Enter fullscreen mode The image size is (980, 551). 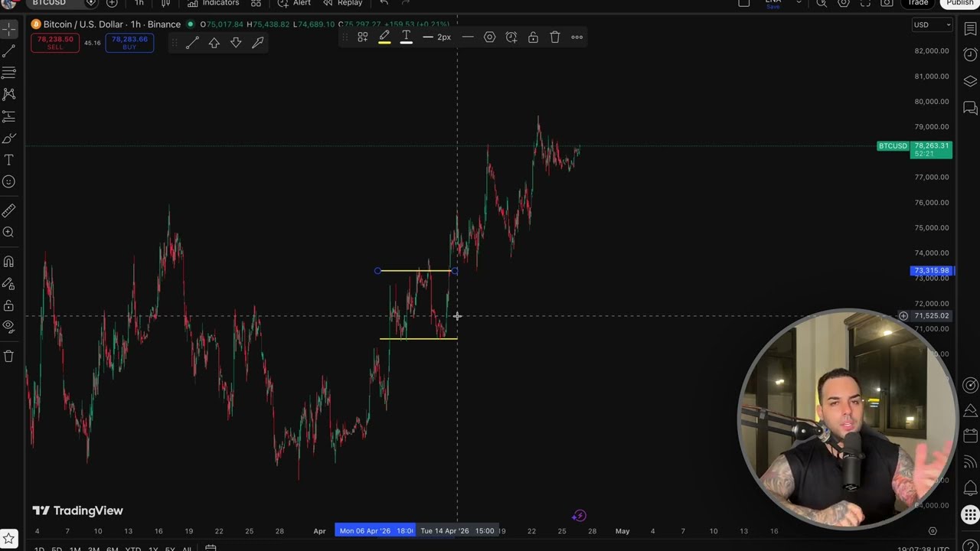[865, 3]
